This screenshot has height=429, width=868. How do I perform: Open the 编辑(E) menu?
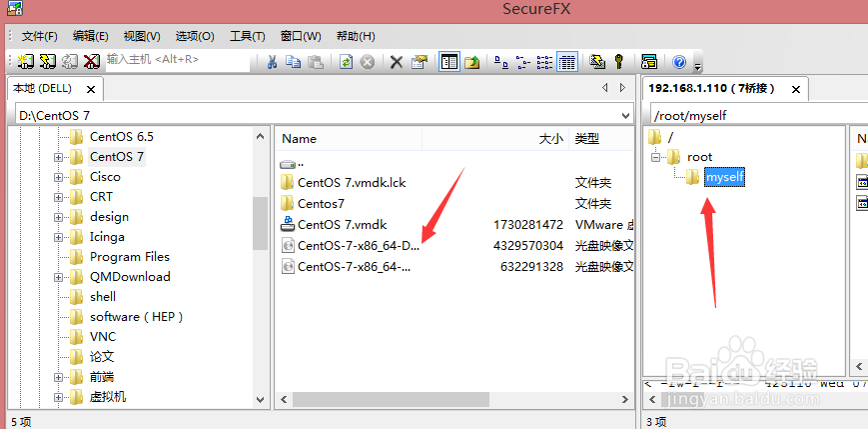90,37
